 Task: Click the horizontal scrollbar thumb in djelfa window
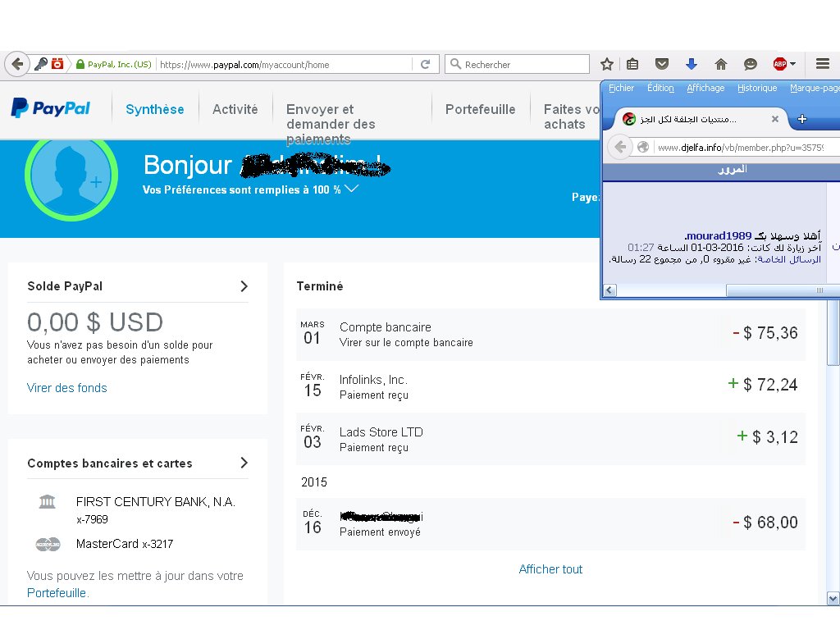pyautogui.click(x=783, y=290)
